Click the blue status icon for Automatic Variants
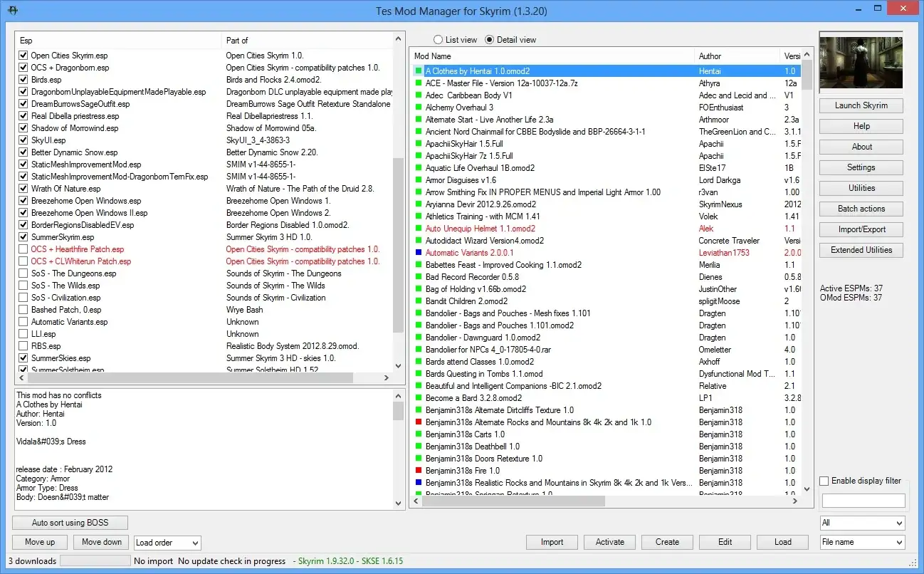The height and width of the screenshot is (574, 924). pos(419,252)
